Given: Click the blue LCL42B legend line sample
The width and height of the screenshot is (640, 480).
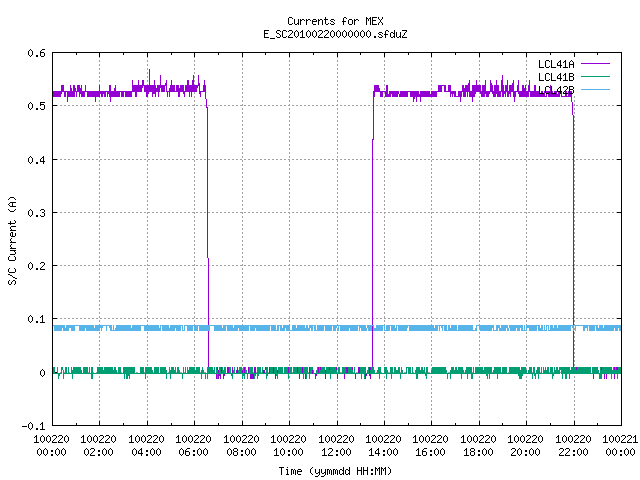Looking at the screenshot, I should [595, 89].
